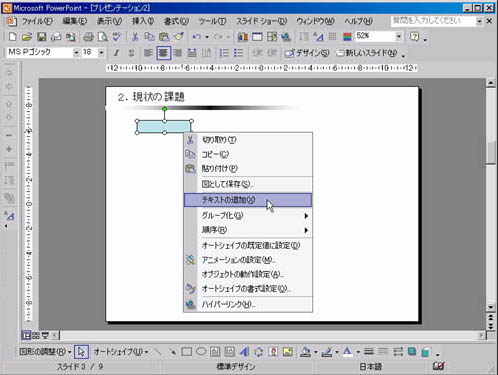Insert a chart from the toolbar
The image size is (498, 375).
click(243, 37)
